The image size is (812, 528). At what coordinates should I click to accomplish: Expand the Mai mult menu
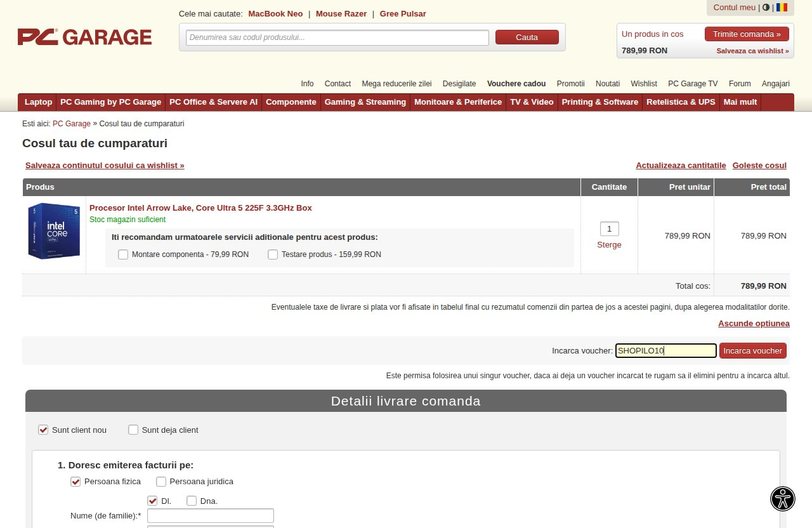[740, 102]
